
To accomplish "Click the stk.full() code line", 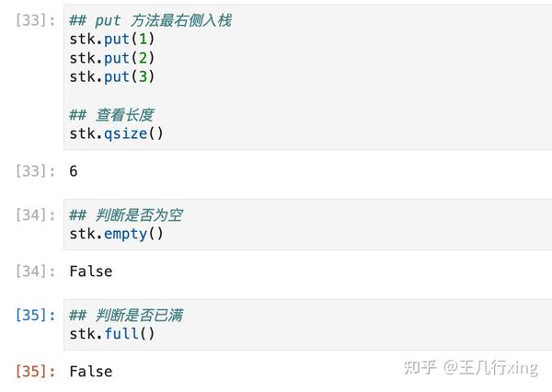I will click(112, 334).
